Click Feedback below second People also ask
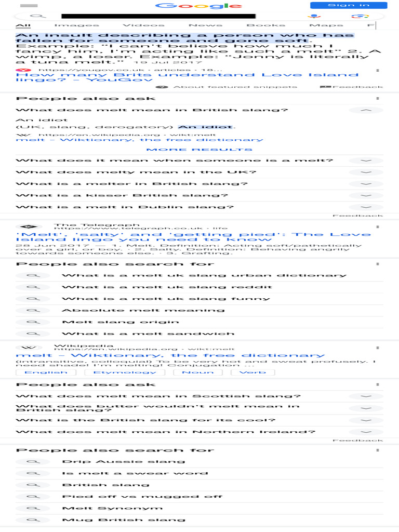This screenshot has width=399, height=532. point(358,441)
